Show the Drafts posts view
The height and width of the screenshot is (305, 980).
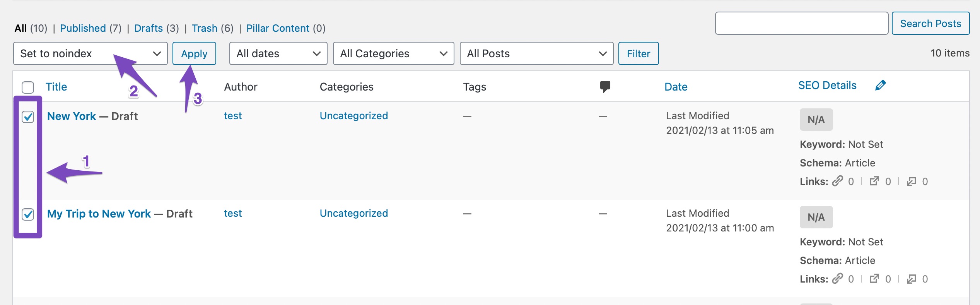coord(149,28)
